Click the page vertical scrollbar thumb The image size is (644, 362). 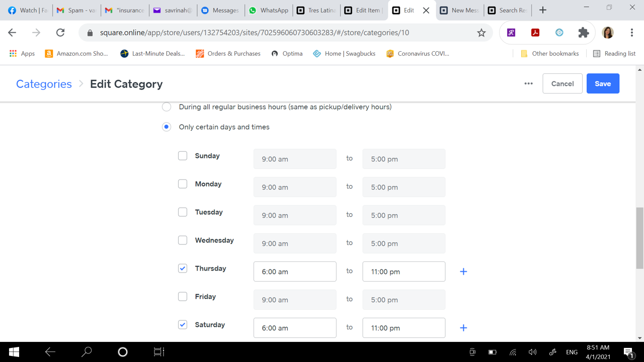(x=639, y=238)
